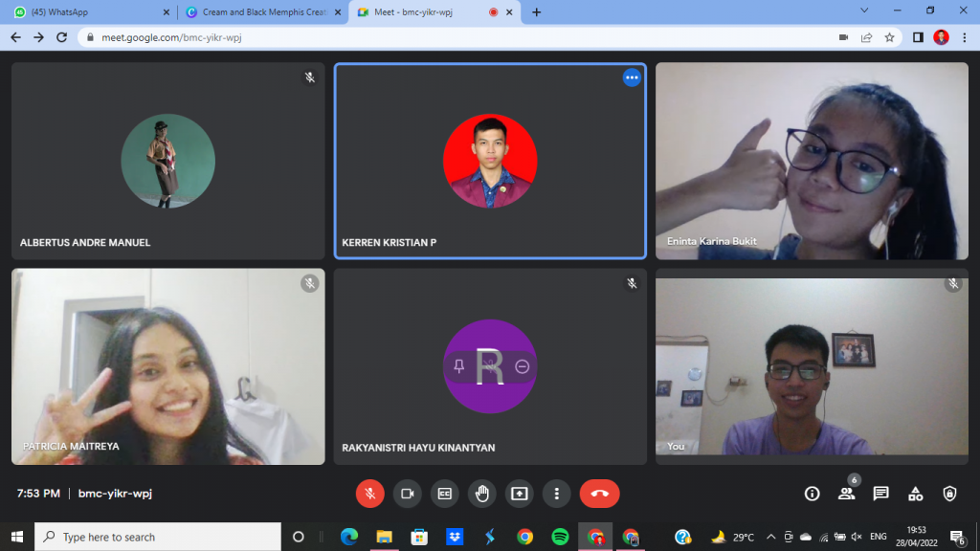This screenshot has height=551, width=980.
Task: Open Spotify from taskbar
Action: point(560,537)
